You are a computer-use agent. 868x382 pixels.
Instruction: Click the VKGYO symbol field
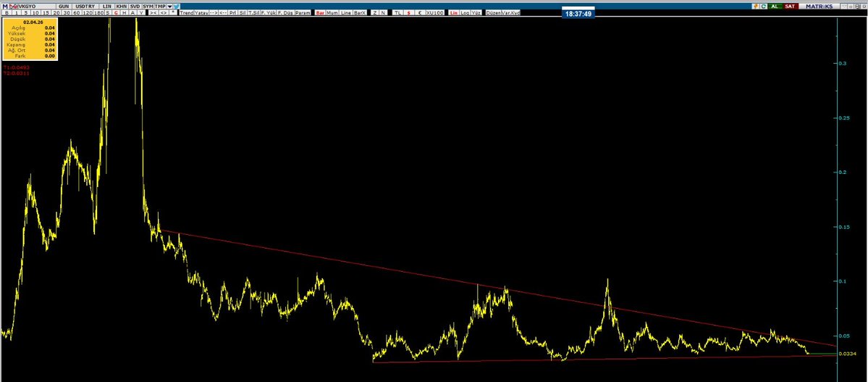tap(36, 6)
